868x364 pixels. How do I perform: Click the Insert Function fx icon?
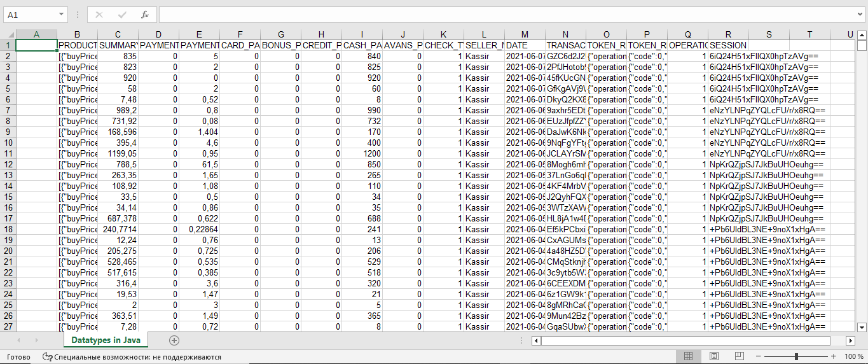click(x=145, y=15)
